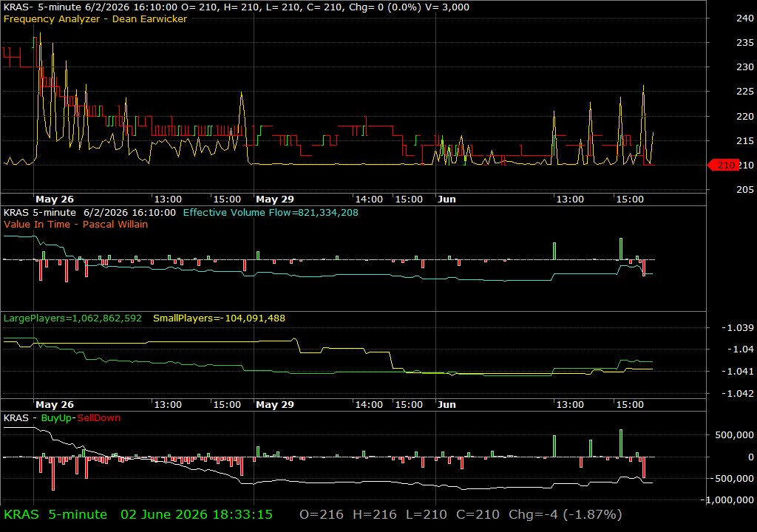
Task: Click the 'O=216' status bar value
Action: (x=322, y=514)
